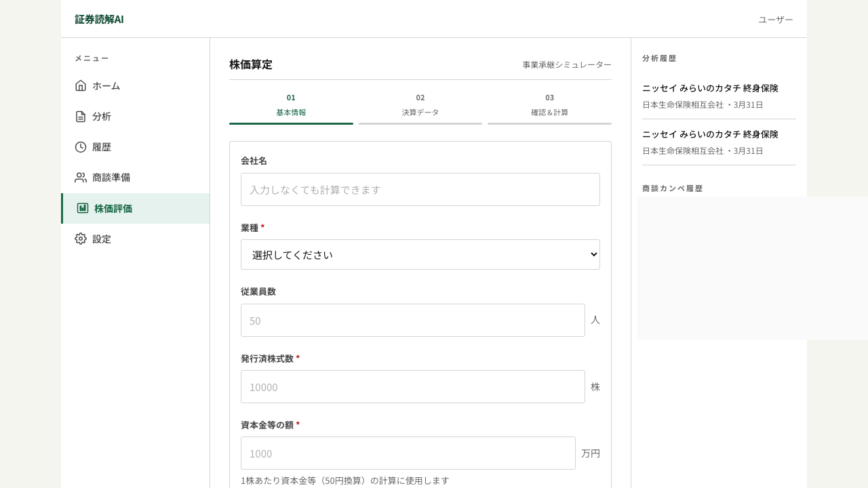
Task: Open the 分析 page from the sidebar
Action: (102, 117)
